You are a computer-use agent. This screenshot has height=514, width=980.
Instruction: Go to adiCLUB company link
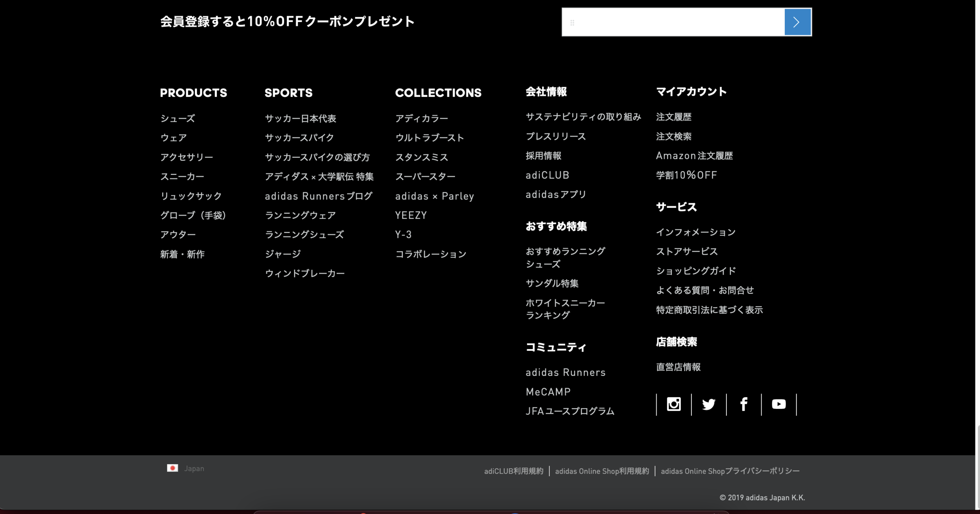coord(547,175)
